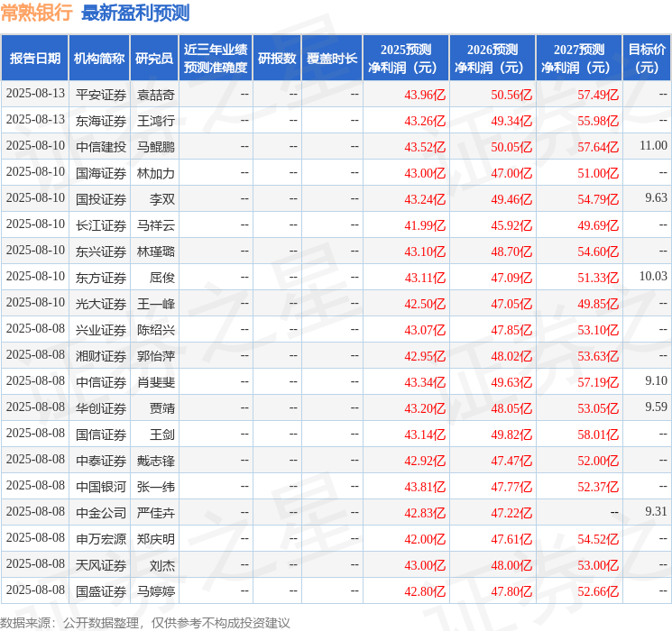The width and height of the screenshot is (672, 631).
Task: Select analyst 马鲲鹏 in 中信建投 row
Action: point(155,146)
